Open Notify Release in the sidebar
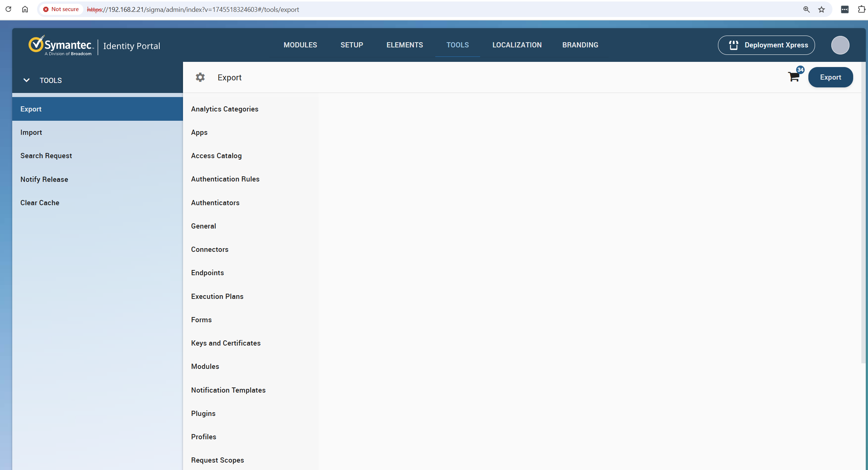868x470 pixels. (97, 179)
